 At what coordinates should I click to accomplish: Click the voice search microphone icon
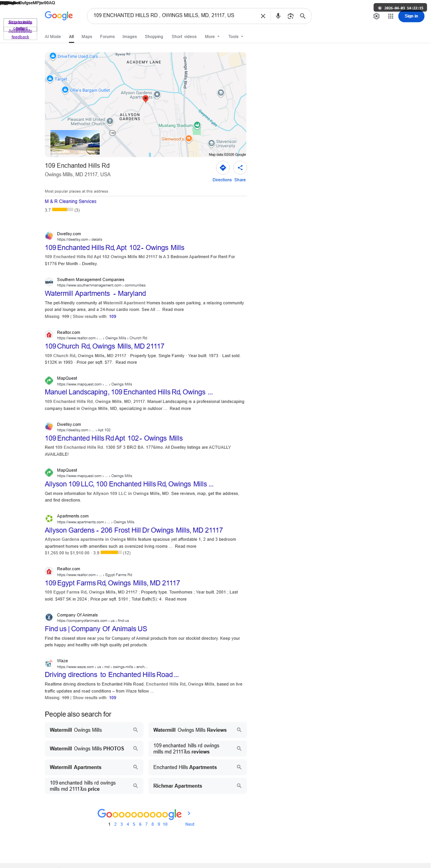278,16
